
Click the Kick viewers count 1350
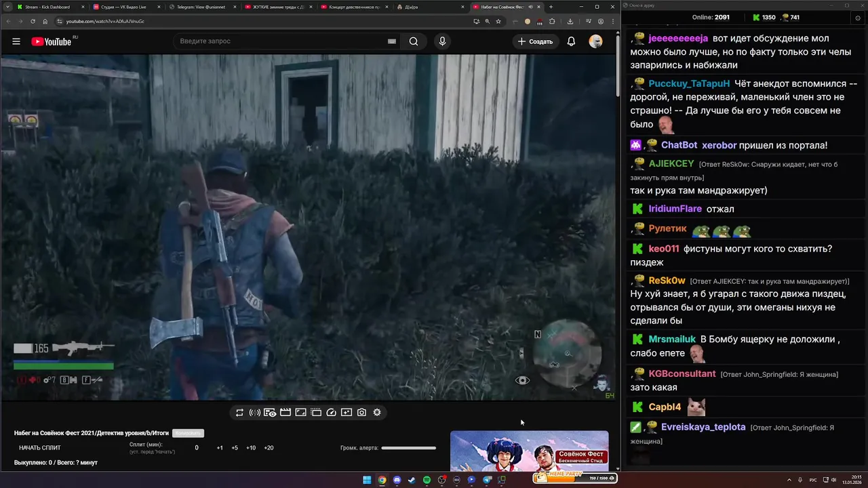click(x=764, y=18)
